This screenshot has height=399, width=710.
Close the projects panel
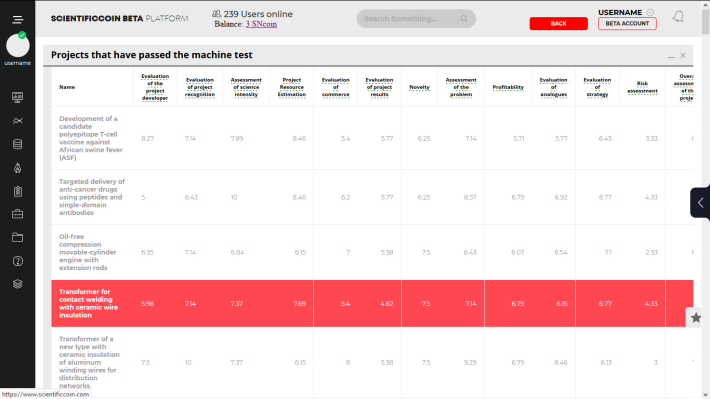coord(683,55)
